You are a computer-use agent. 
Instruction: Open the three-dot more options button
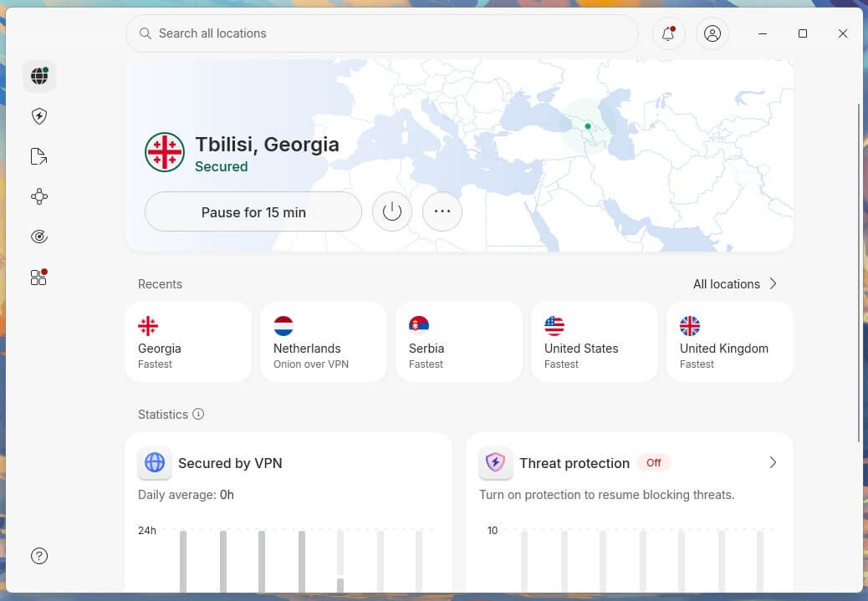pos(442,211)
